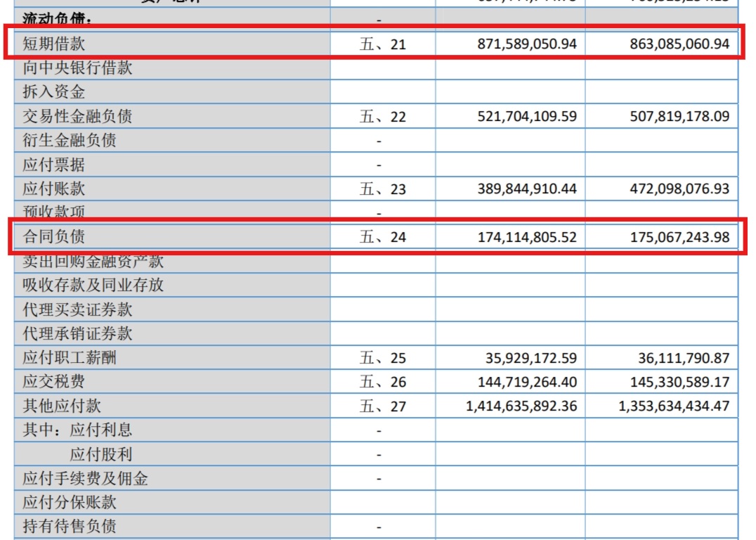The width and height of the screenshot is (756, 540).
Task: Click the amount 521,704,109.59
Action: coord(527,116)
